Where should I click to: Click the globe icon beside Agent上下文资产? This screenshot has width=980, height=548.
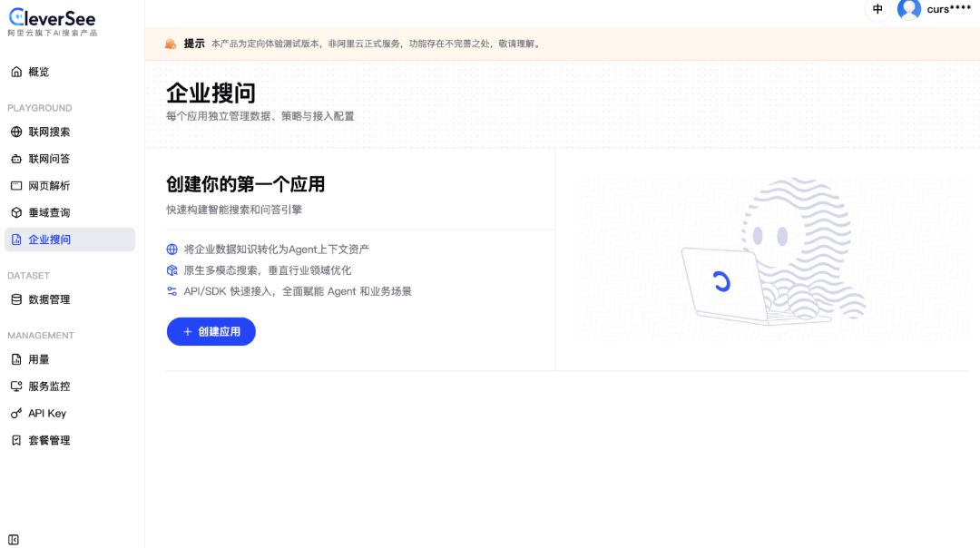(x=171, y=250)
